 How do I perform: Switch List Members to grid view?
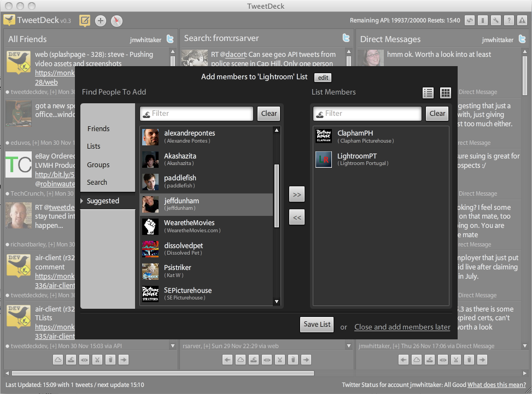[x=446, y=92]
